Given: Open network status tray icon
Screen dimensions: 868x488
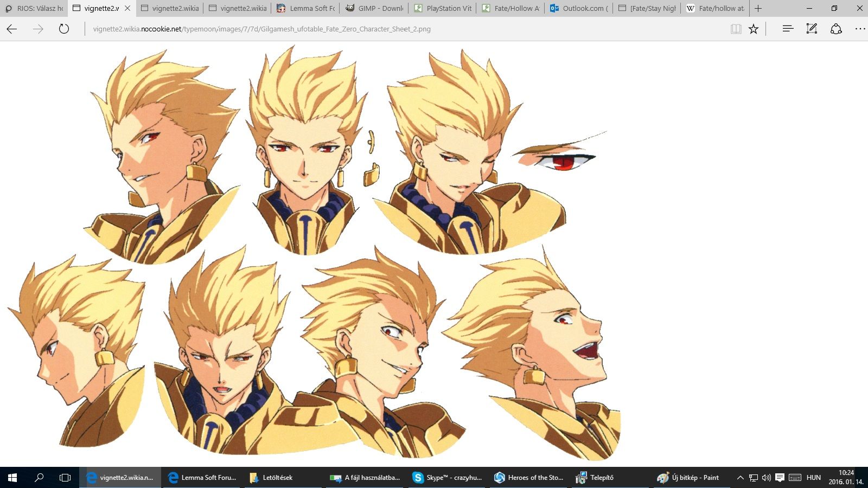Looking at the screenshot, I should 754,478.
